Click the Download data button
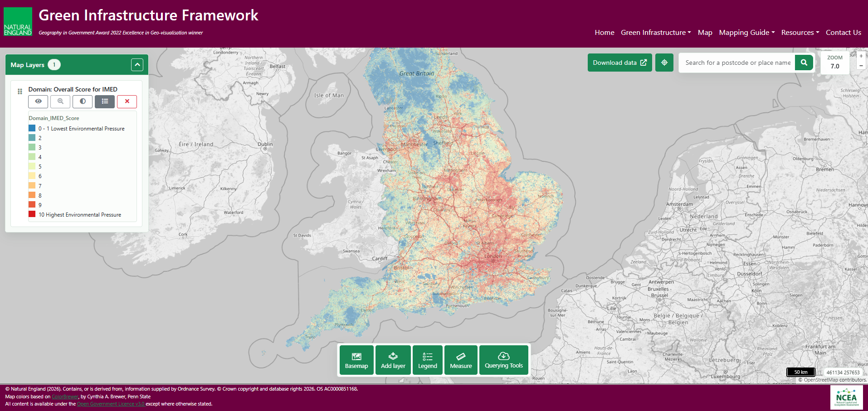868x411 pixels. tap(619, 63)
